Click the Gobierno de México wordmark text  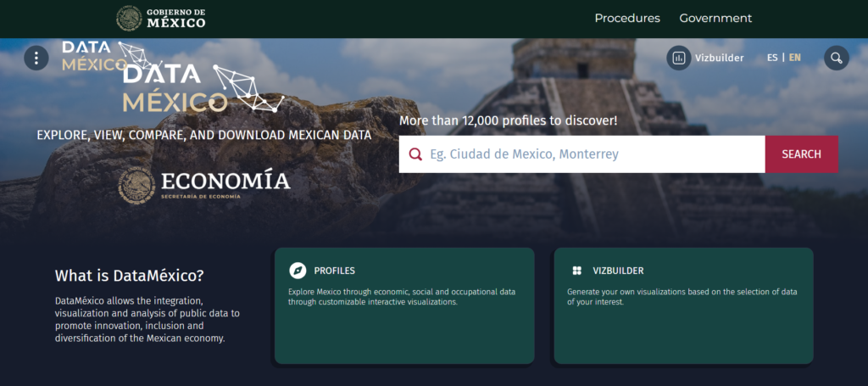(x=176, y=19)
